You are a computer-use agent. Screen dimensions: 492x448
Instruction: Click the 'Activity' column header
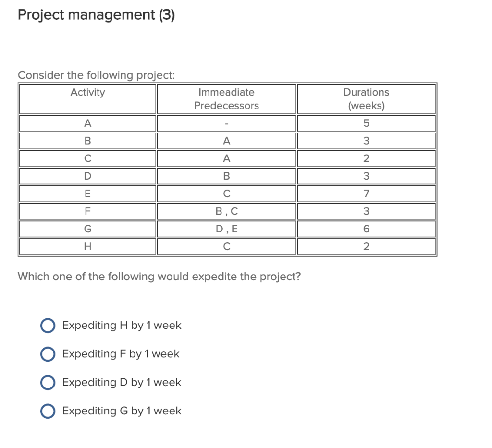click(87, 92)
